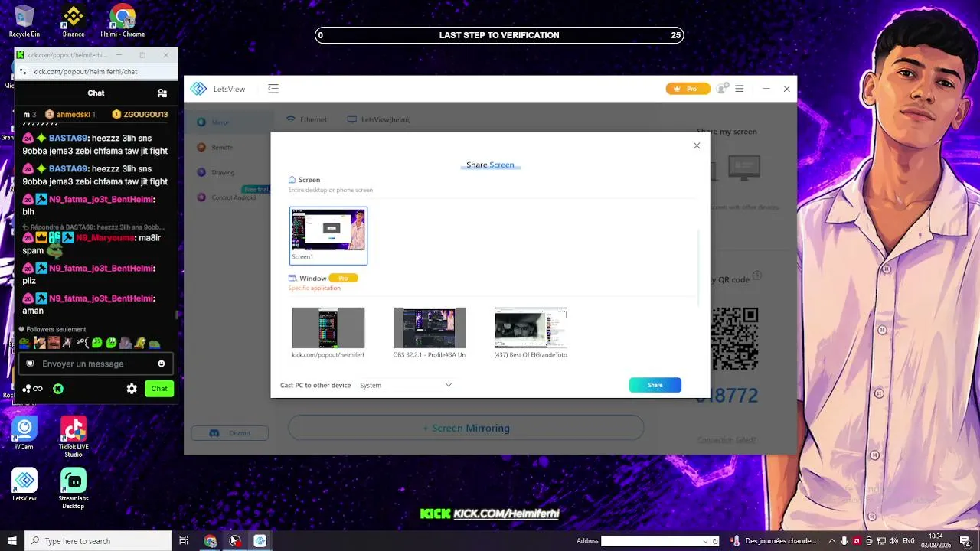Open the volume control in the system tray
980x551 pixels.
pyautogui.click(x=895, y=541)
